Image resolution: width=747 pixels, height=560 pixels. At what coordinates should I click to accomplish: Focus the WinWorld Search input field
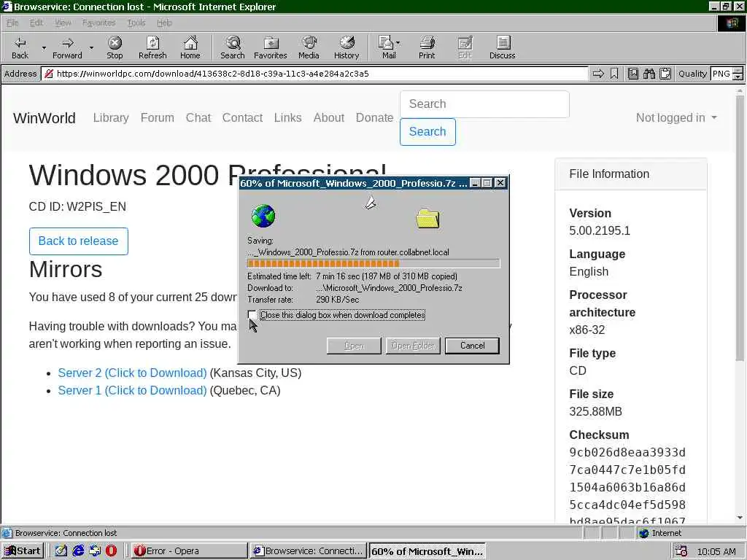484,104
